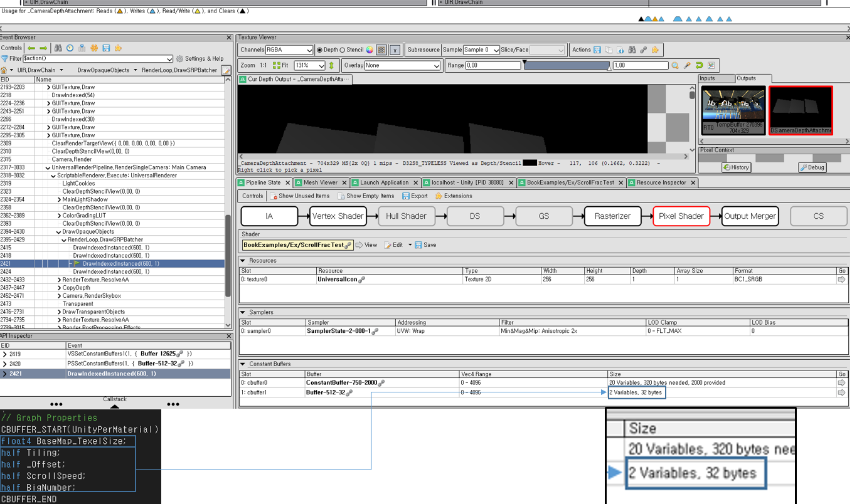Select the Depth radio button
Image resolution: width=852 pixels, height=504 pixels.
(x=319, y=50)
